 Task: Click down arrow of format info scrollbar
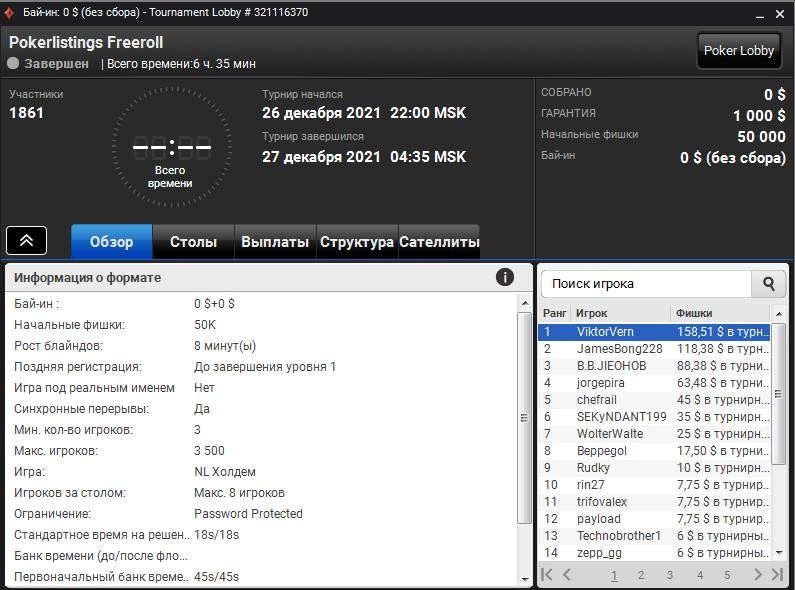524,579
